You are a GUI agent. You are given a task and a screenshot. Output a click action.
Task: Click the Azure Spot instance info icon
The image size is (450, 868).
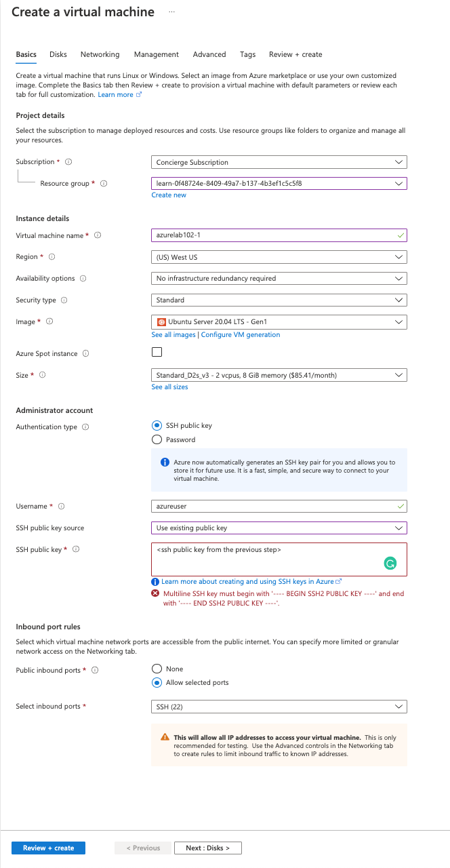point(86,354)
